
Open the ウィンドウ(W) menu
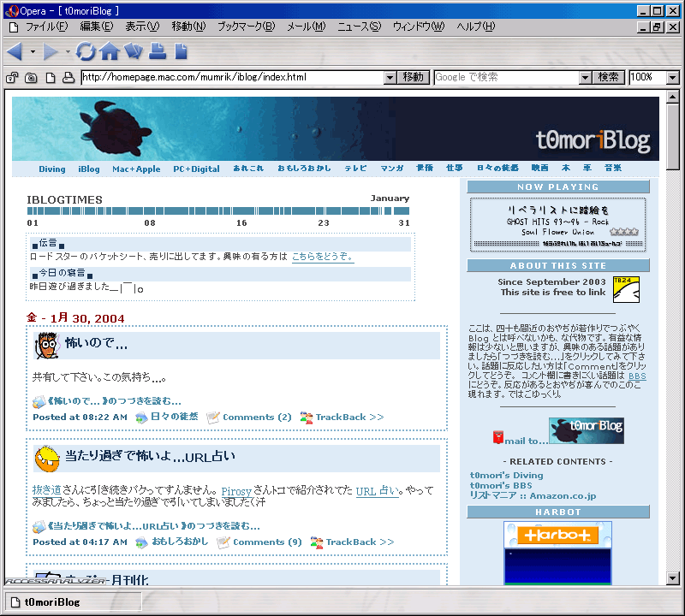click(419, 27)
